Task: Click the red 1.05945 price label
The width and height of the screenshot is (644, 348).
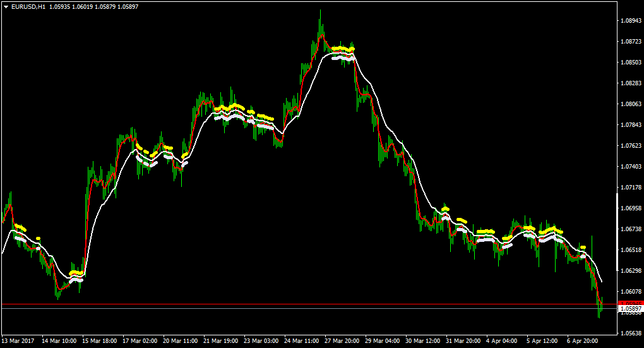Action: point(631,304)
